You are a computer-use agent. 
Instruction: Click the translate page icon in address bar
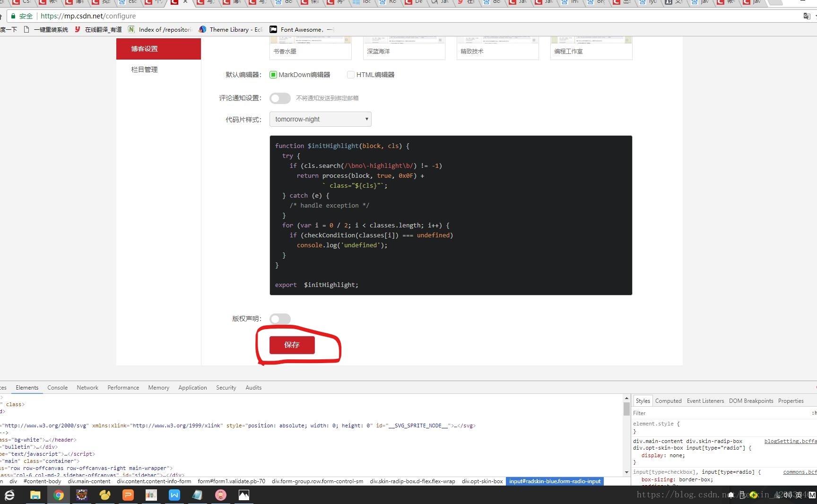click(807, 16)
